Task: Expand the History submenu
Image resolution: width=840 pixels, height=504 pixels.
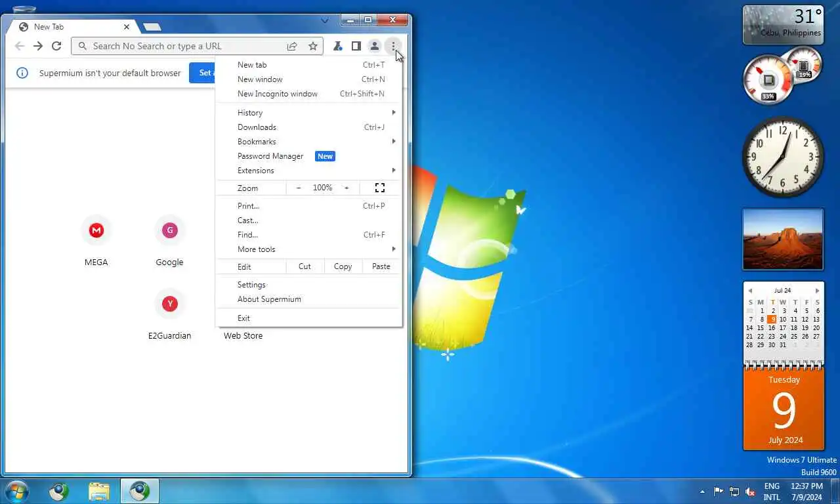Action: pyautogui.click(x=308, y=113)
